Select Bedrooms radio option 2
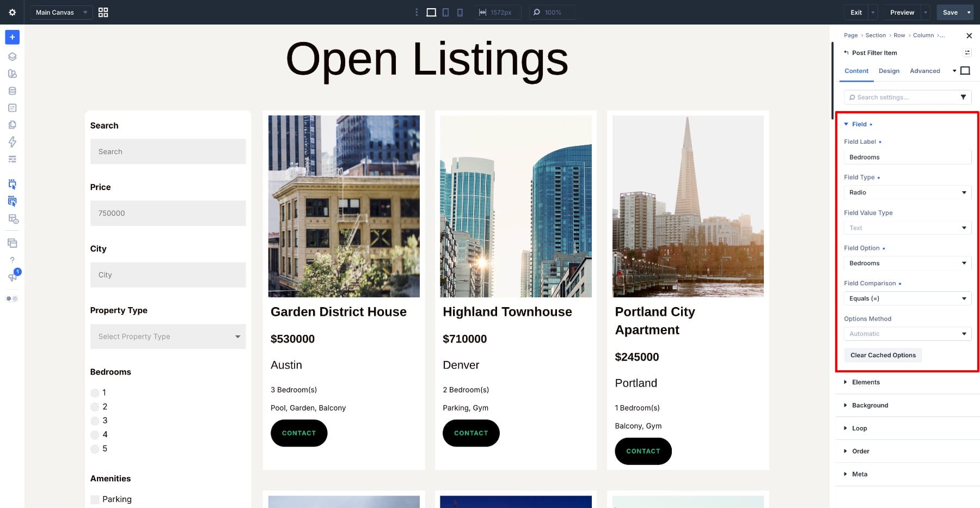This screenshot has width=980, height=508. click(x=95, y=407)
